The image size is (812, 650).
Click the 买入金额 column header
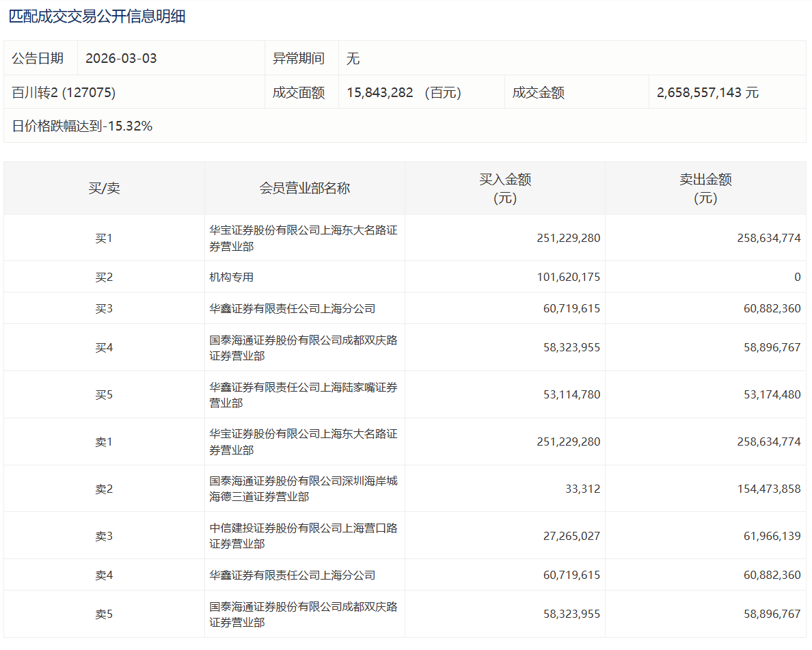[x=504, y=189]
